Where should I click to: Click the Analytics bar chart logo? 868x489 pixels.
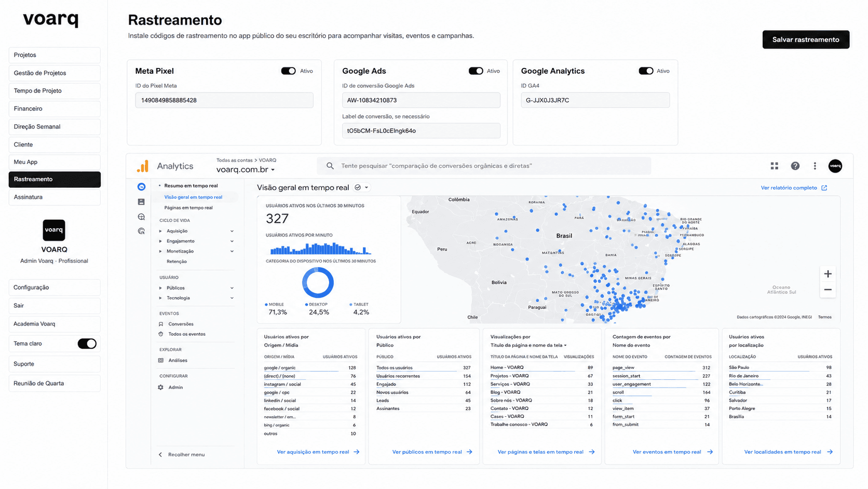pos(143,166)
